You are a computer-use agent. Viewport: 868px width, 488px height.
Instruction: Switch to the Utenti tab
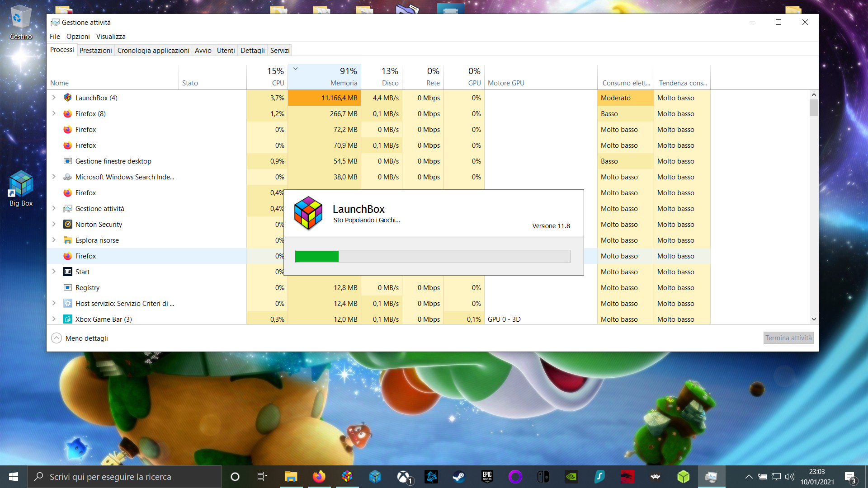pyautogui.click(x=226, y=50)
